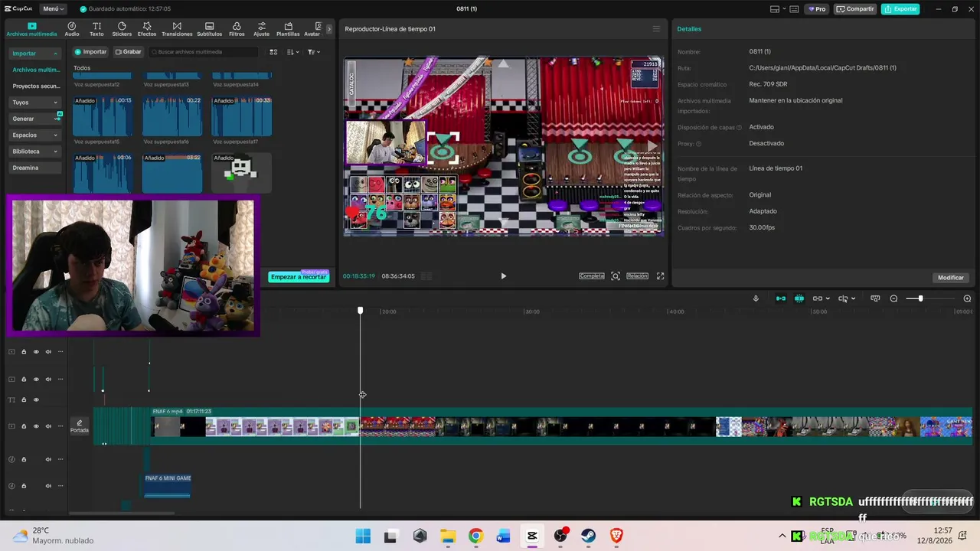980x551 pixels.
Task: Open Brave browser from the taskbar
Action: point(616,536)
